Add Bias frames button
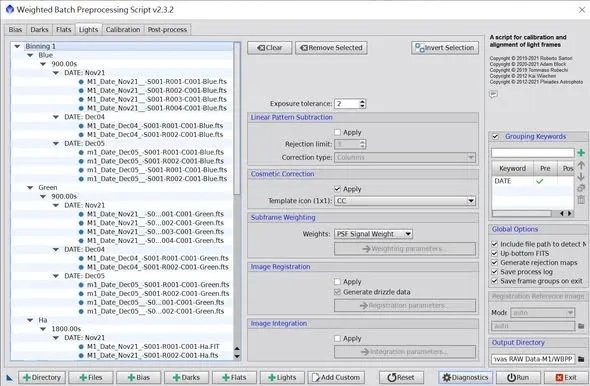 click(138, 377)
